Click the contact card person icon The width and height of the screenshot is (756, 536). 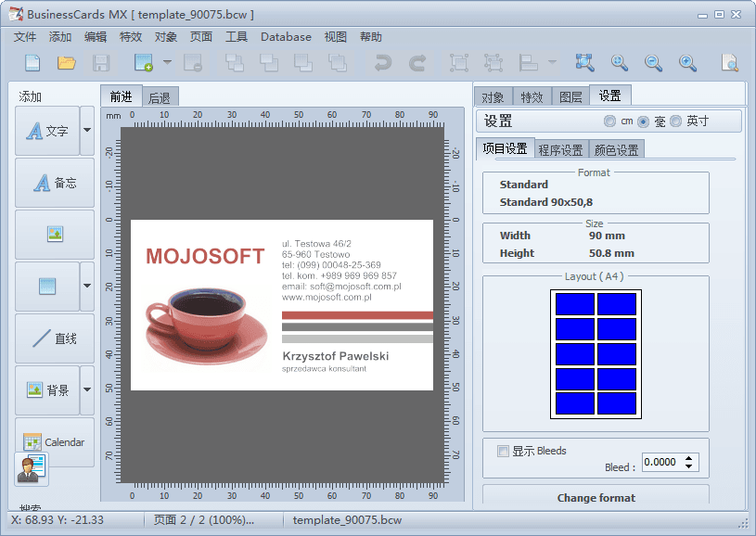click(32, 468)
